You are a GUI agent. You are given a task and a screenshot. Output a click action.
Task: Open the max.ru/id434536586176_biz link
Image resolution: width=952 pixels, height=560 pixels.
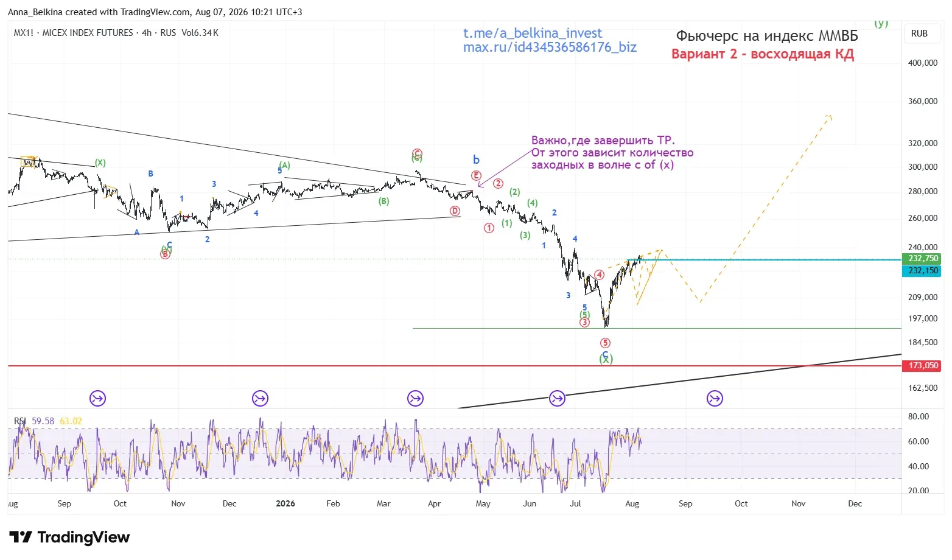(550, 47)
